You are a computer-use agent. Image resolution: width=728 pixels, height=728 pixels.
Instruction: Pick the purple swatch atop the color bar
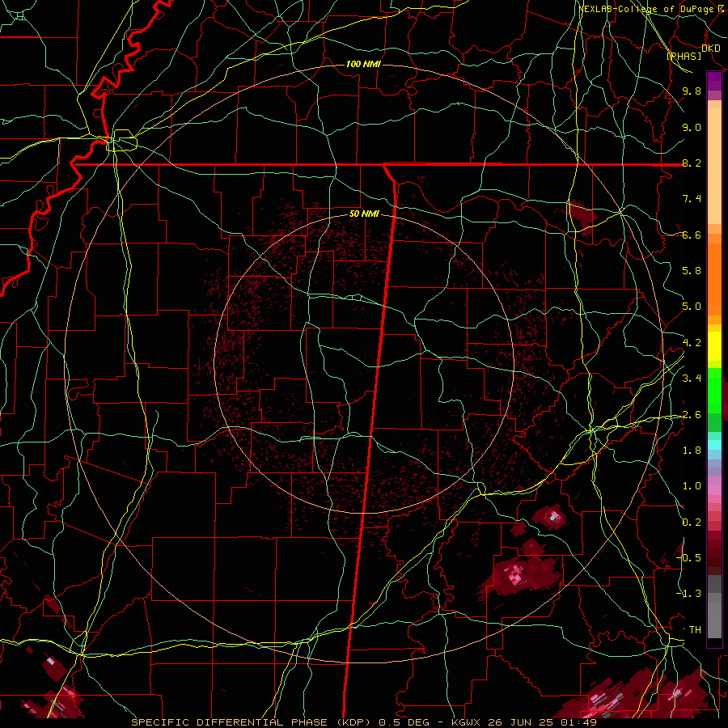tap(714, 82)
